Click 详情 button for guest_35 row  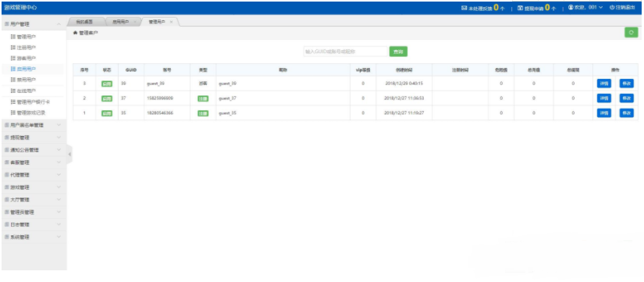(x=603, y=113)
